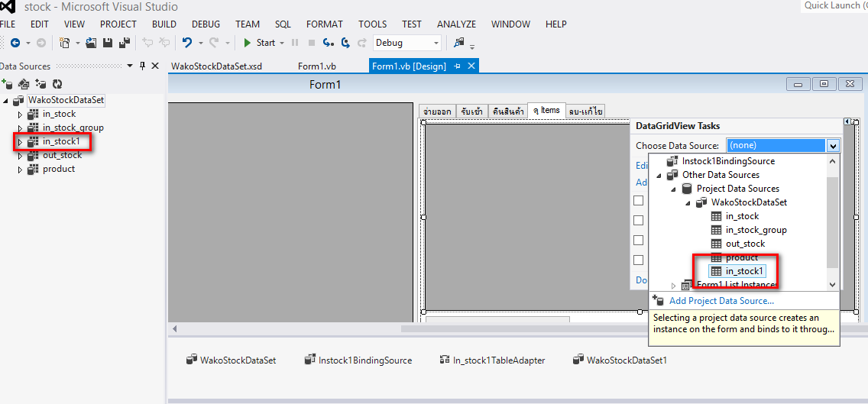Click the Navigate Forward arrow icon
The height and width of the screenshot is (404, 868).
tap(41, 43)
